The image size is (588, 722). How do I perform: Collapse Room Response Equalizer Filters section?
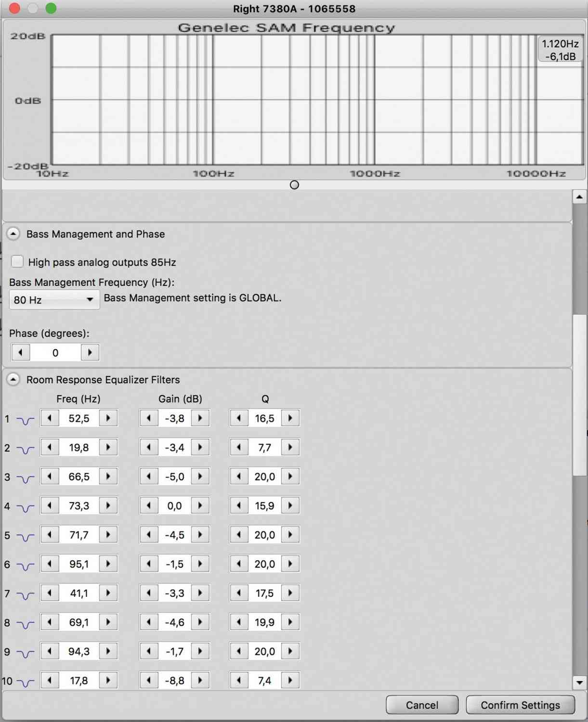13,379
